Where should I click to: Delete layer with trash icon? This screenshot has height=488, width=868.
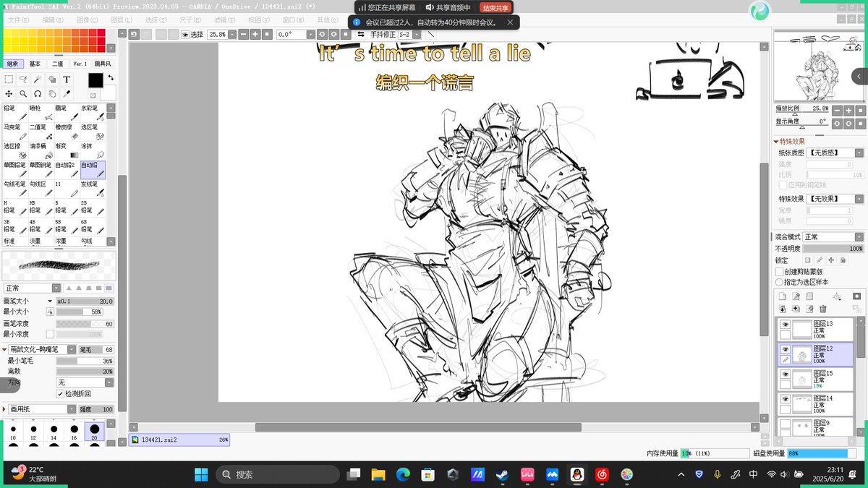(822, 309)
